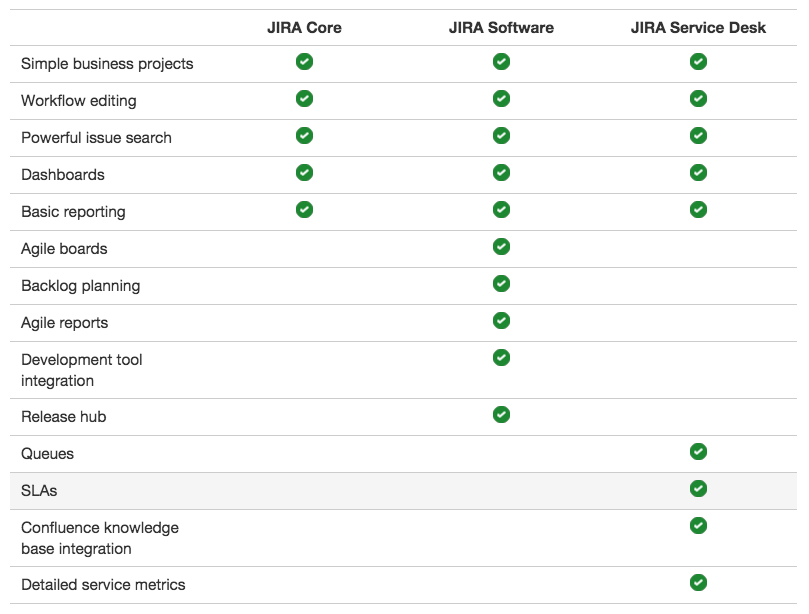
Task: Click the Release hub checkmark
Action: coord(501,415)
